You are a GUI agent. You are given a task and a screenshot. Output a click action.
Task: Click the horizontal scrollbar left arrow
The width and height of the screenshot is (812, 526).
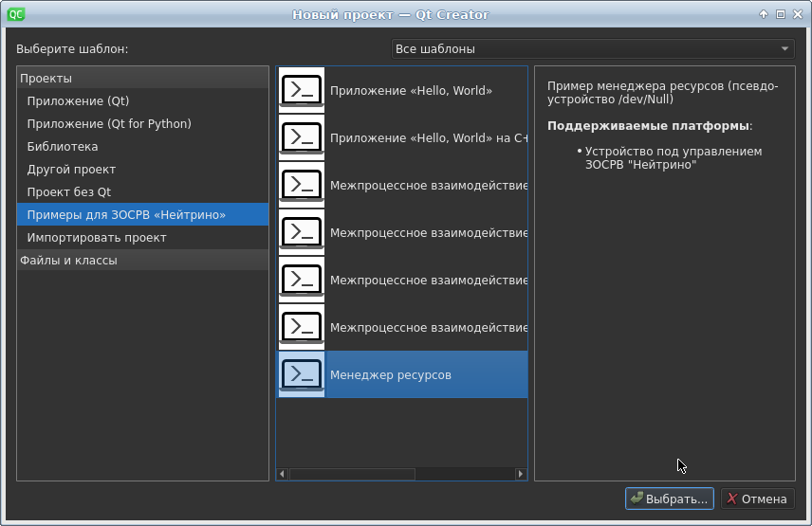point(283,474)
